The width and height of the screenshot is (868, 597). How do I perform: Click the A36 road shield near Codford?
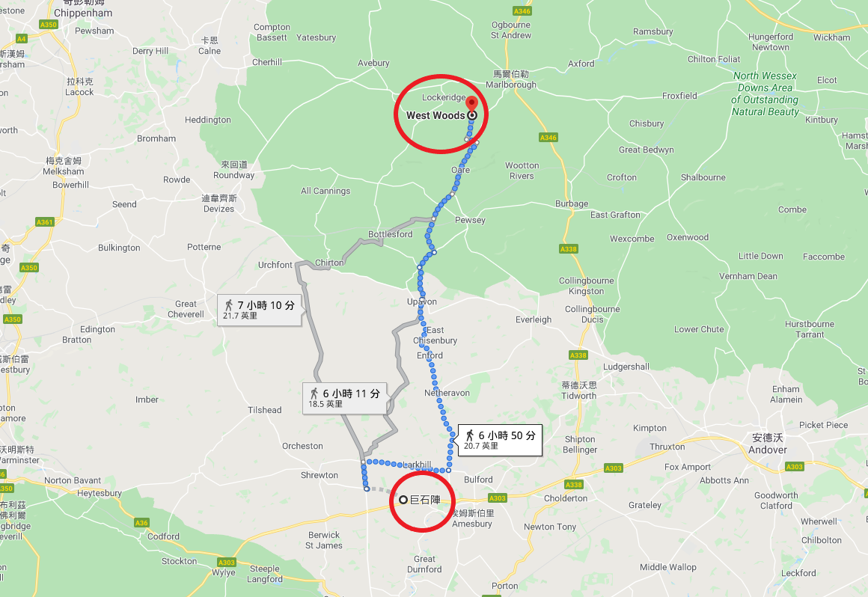click(141, 523)
